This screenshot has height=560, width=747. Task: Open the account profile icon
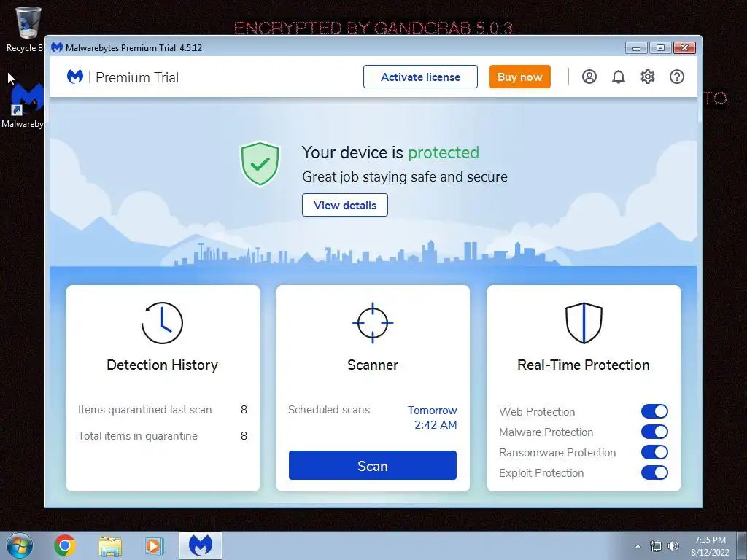tap(589, 77)
